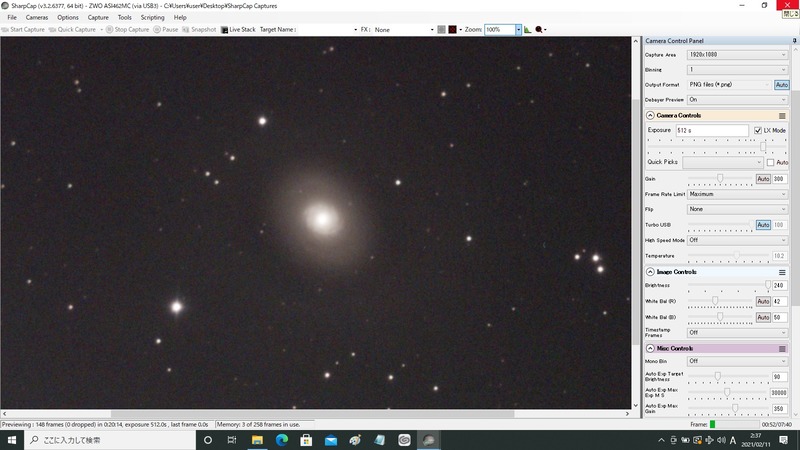800x450 pixels.
Task: Enable the Quick Picks Auto checkbox
Action: pos(770,162)
